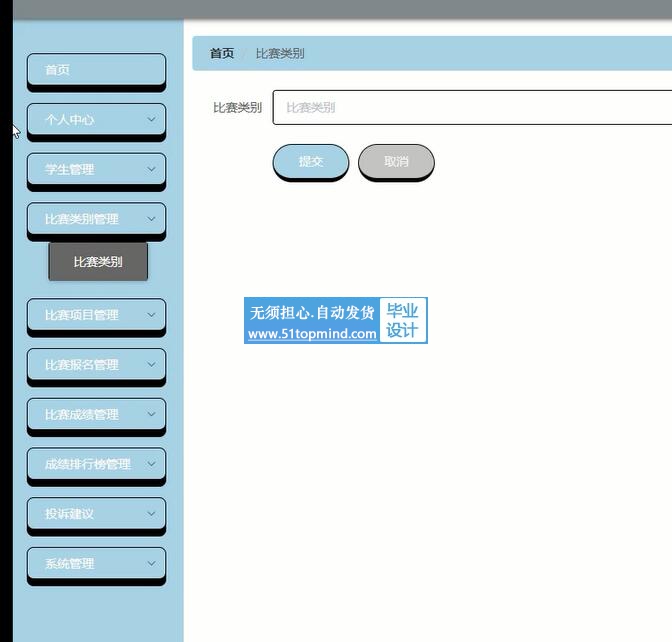Image resolution: width=672 pixels, height=642 pixels.
Task: Open the 比赛成绩管理 menu label
Action: coord(82,414)
